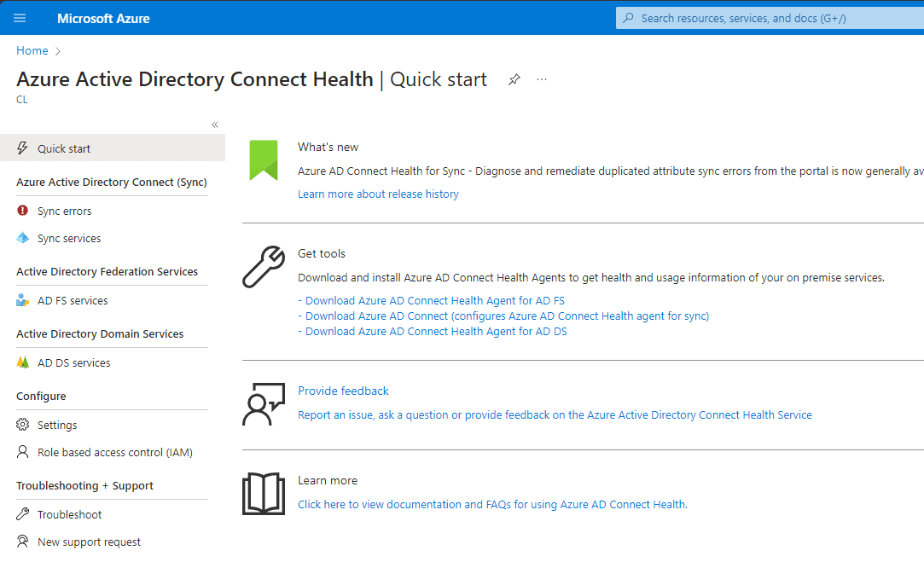Click the Microsoft Azure portal title

[104, 18]
